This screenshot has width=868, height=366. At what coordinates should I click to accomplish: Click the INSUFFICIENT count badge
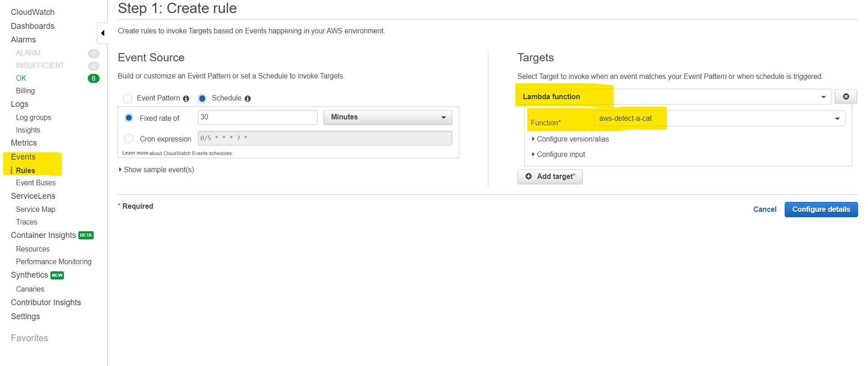pyautogui.click(x=93, y=66)
